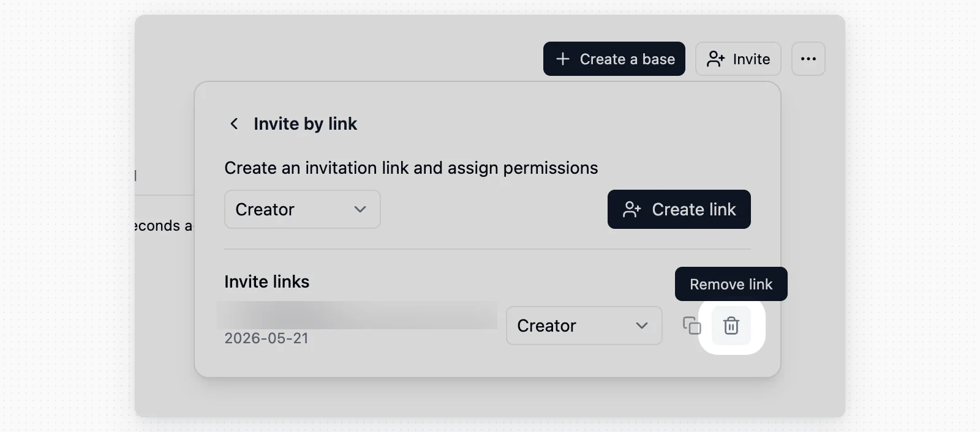The width and height of the screenshot is (980, 432).
Task: Click the blurred invite link URL
Action: 358,315
